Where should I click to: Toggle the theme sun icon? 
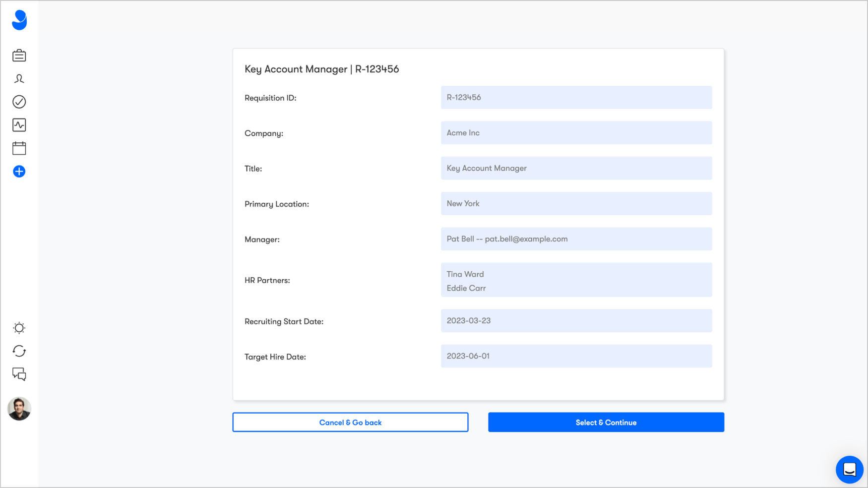pos(19,328)
